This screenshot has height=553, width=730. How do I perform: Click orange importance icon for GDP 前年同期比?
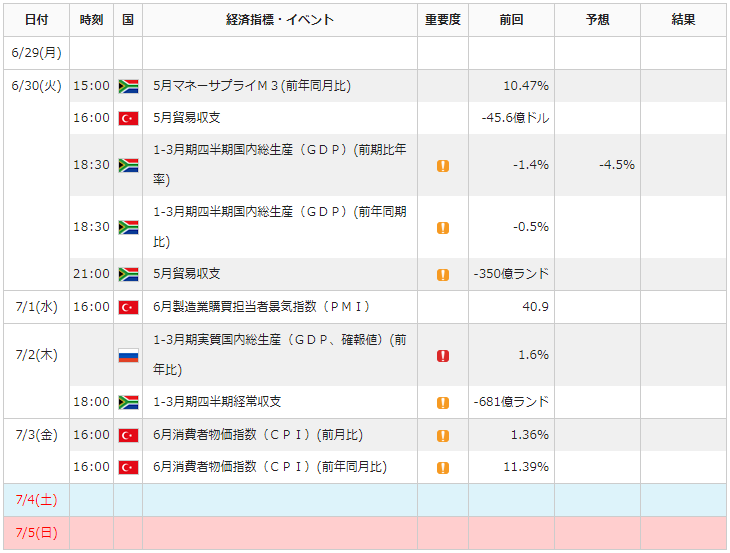443,228
